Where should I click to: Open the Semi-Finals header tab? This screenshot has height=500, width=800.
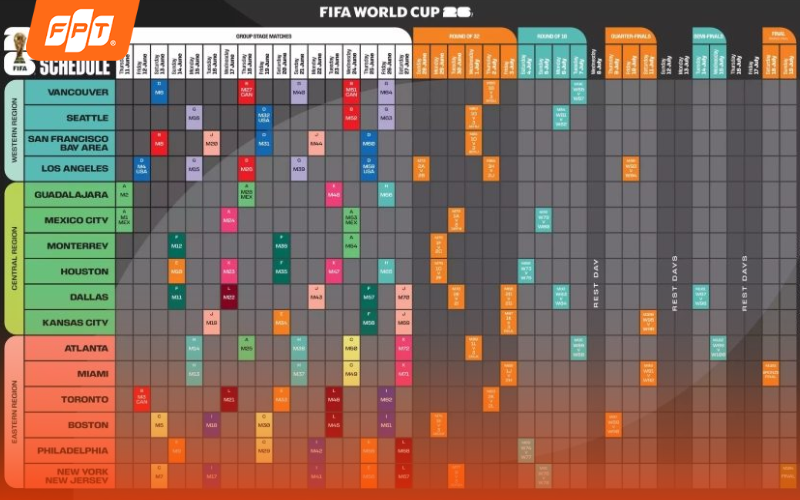point(709,36)
